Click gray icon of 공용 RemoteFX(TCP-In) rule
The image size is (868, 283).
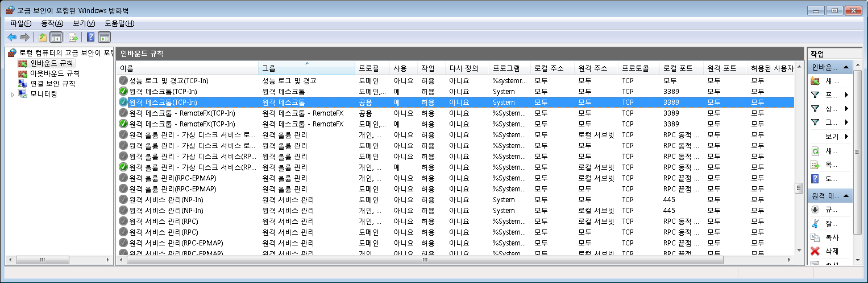click(123, 113)
